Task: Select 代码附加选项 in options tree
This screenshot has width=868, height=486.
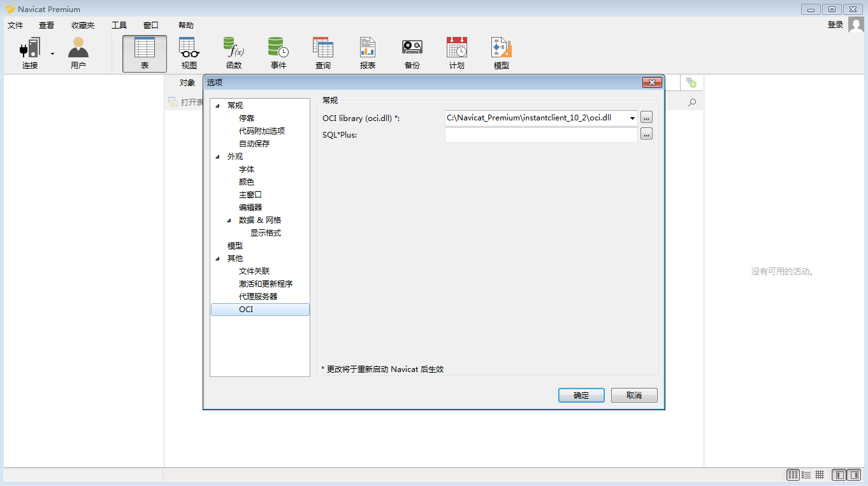Action: 262,131
